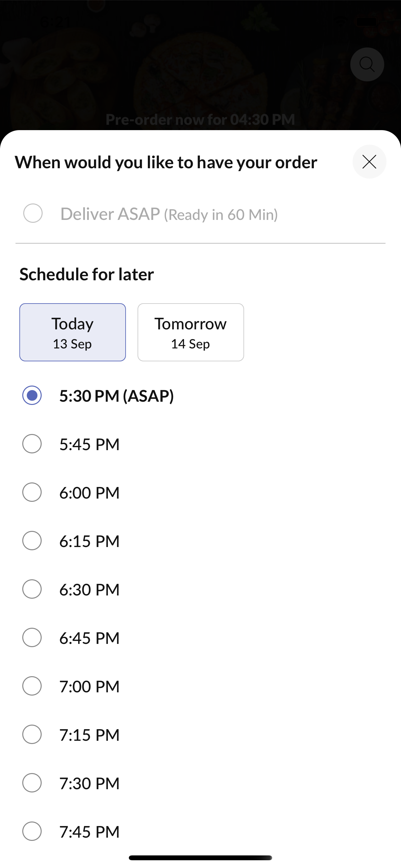Switch to the Today 13 Sep tab

(x=72, y=332)
